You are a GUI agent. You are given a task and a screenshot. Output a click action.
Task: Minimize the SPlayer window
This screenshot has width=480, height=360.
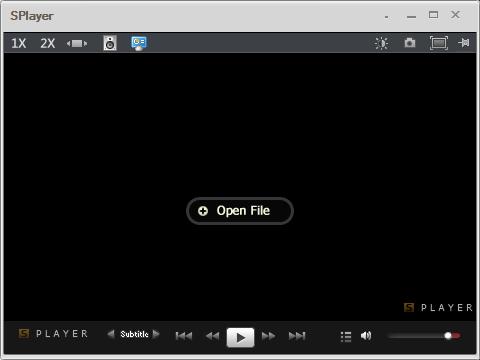click(x=411, y=17)
